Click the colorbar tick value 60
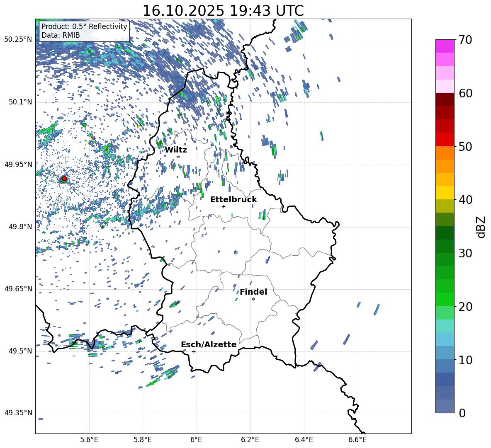 point(465,93)
